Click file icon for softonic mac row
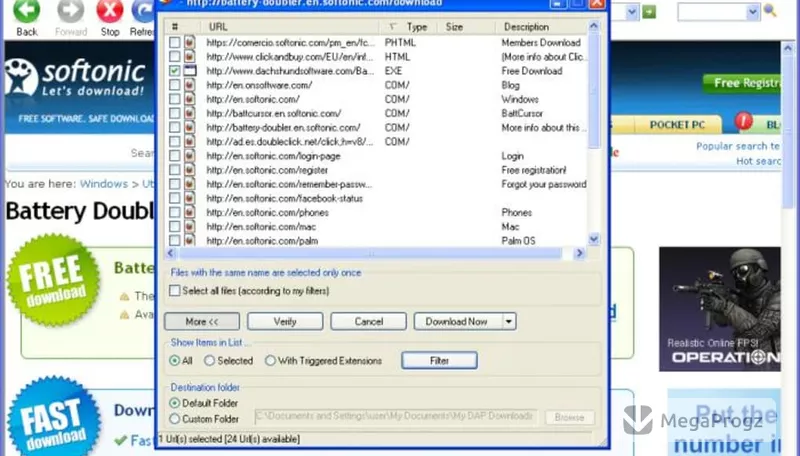Viewport: 800px width, 456px height. pos(189,226)
